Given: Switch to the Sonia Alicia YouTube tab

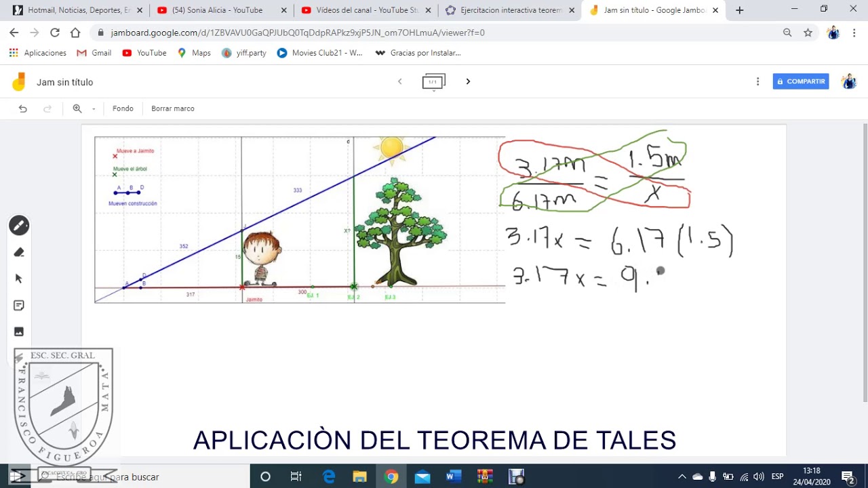Looking at the screenshot, I should 220,10.
